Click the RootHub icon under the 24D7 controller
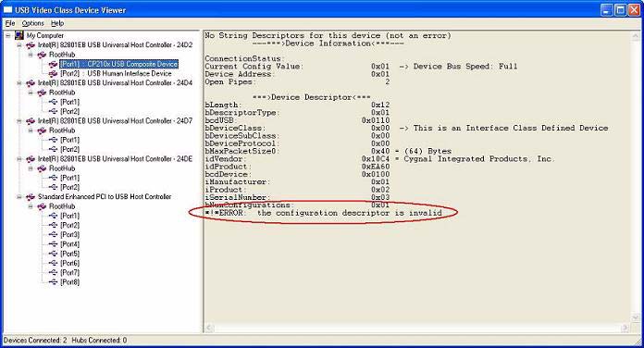 [42, 130]
